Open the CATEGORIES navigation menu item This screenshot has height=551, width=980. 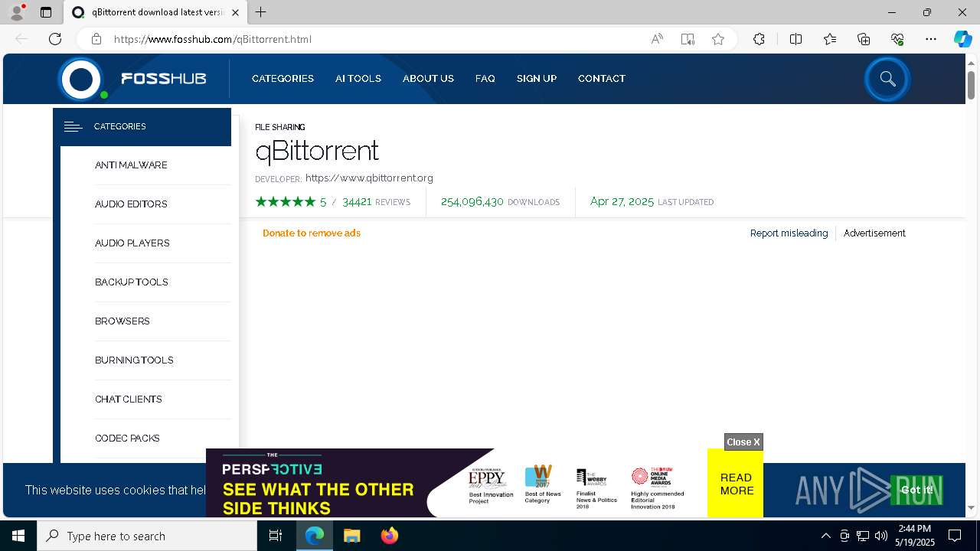[283, 79]
